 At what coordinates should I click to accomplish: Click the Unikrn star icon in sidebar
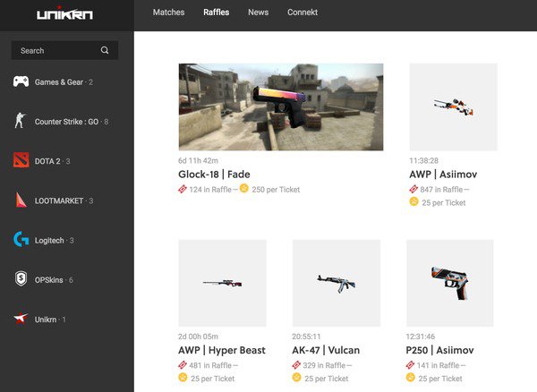point(21,318)
